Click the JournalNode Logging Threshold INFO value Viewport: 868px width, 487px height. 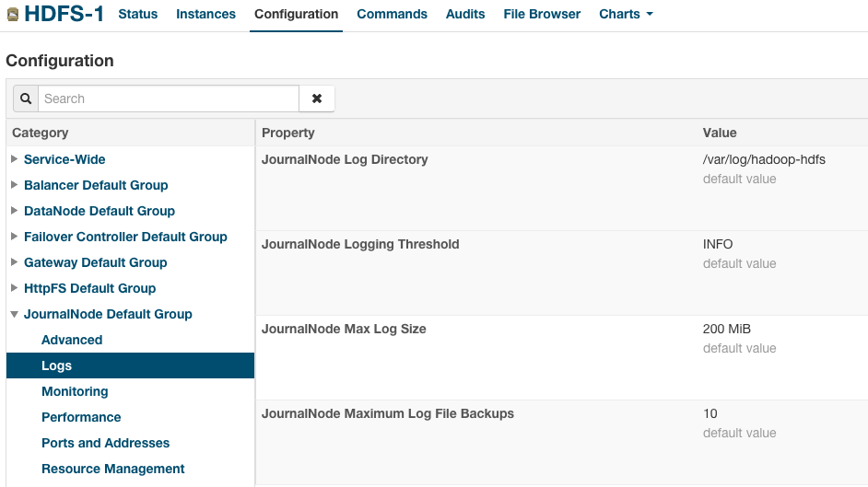click(x=718, y=244)
